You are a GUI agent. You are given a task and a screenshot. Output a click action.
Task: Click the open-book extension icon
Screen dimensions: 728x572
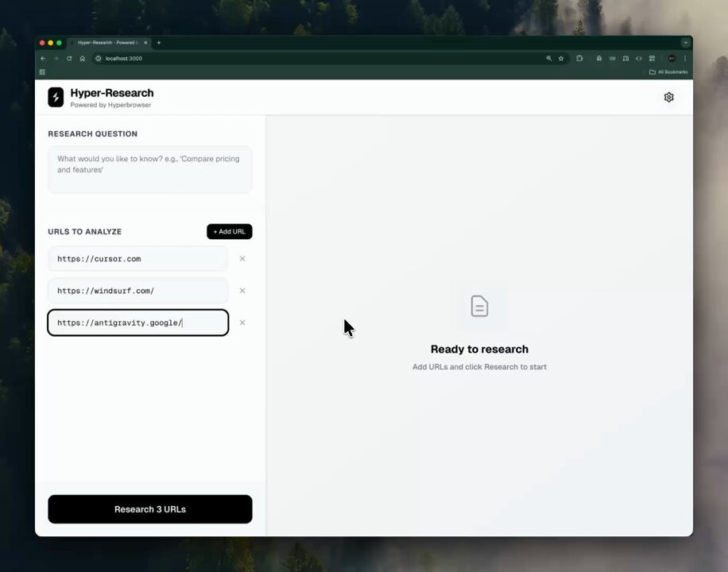coord(625,59)
